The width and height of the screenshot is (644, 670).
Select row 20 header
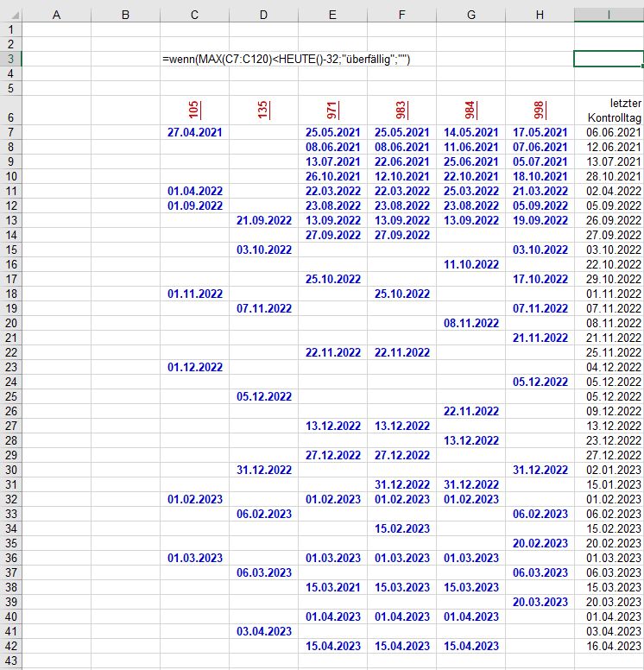(x=10, y=323)
